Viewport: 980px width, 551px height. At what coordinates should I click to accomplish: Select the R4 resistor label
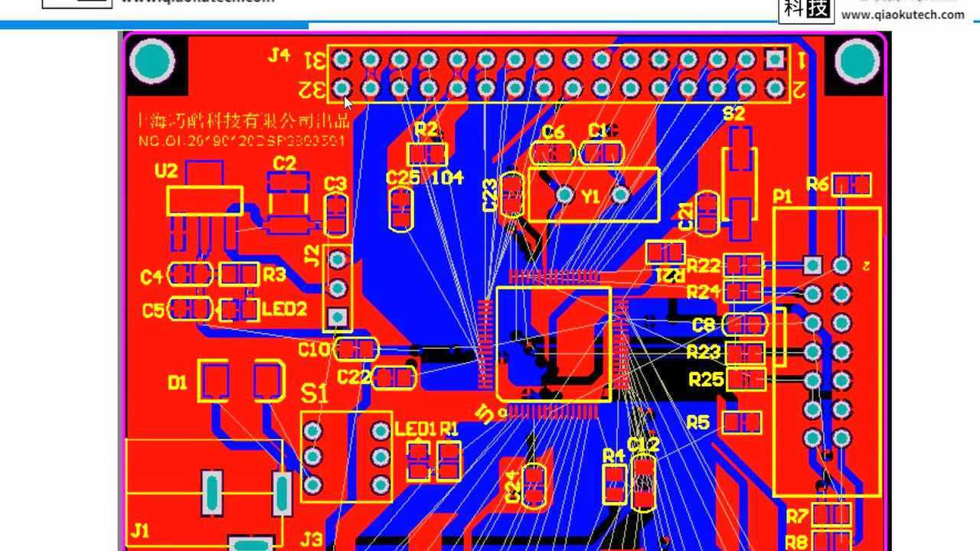pos(614,456)
